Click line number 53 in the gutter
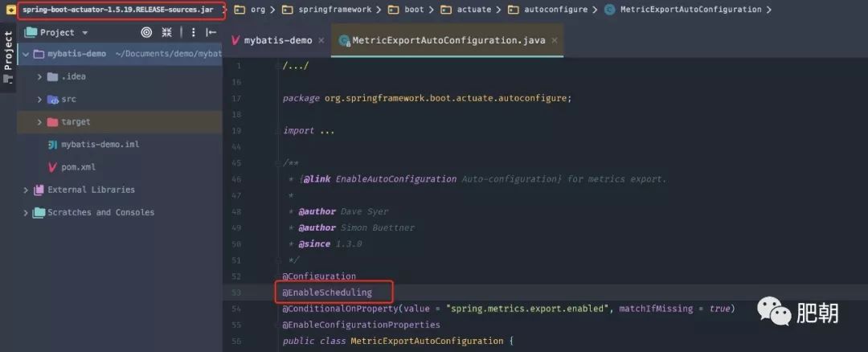This screenshot has width=868, height=352. [235, 293]
